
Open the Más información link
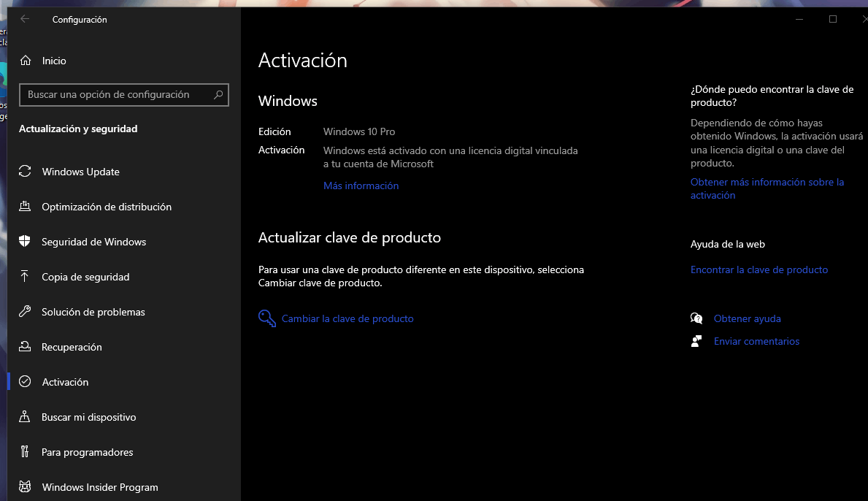point(361,186)
